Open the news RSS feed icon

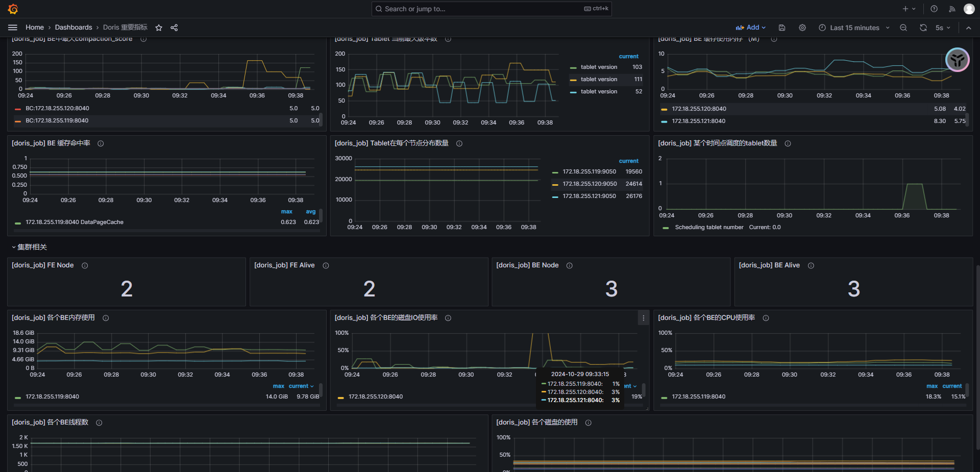click(952, 9)
